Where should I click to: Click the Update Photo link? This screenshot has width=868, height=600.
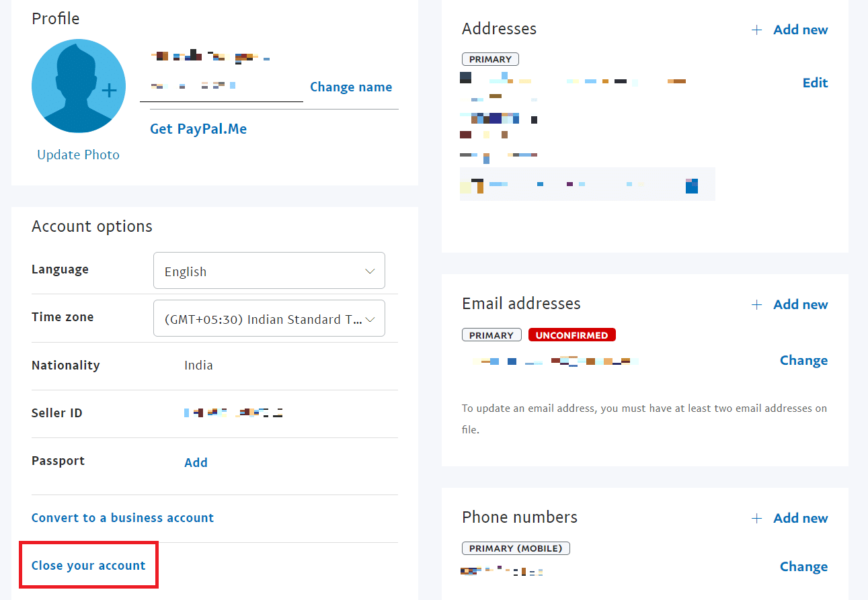pyautogui.click(x=79, y=155)
